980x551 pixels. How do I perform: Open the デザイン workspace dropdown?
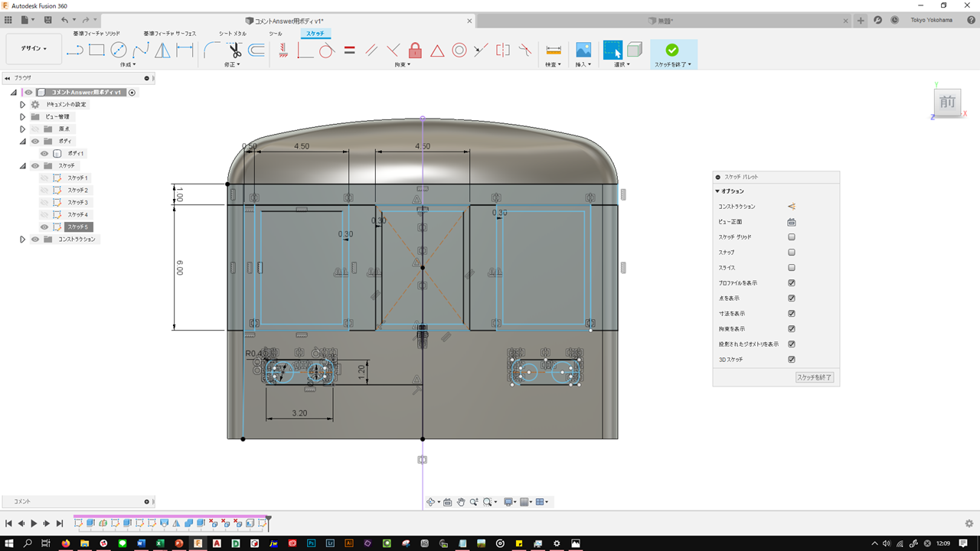[34, 49]
